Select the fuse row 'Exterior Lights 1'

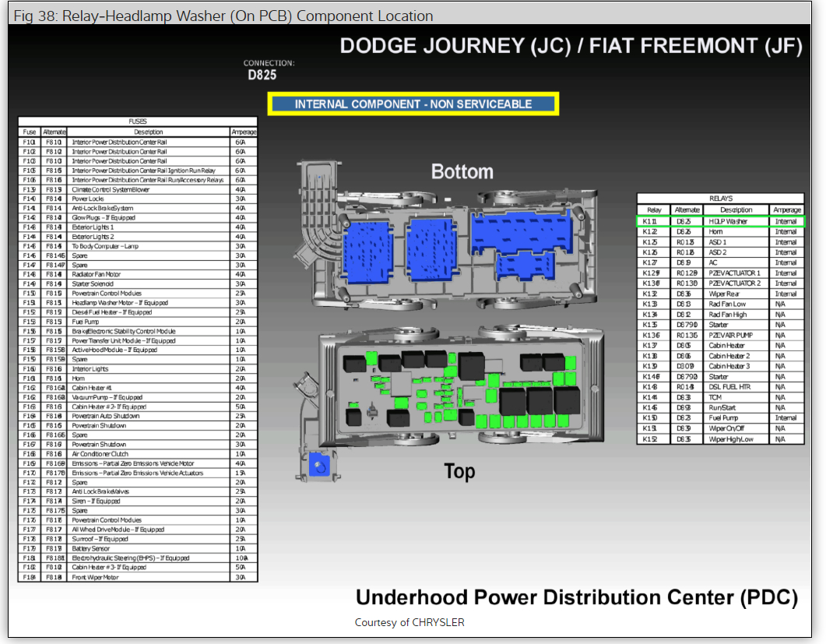pyautogui.click(x=138, y=227)
